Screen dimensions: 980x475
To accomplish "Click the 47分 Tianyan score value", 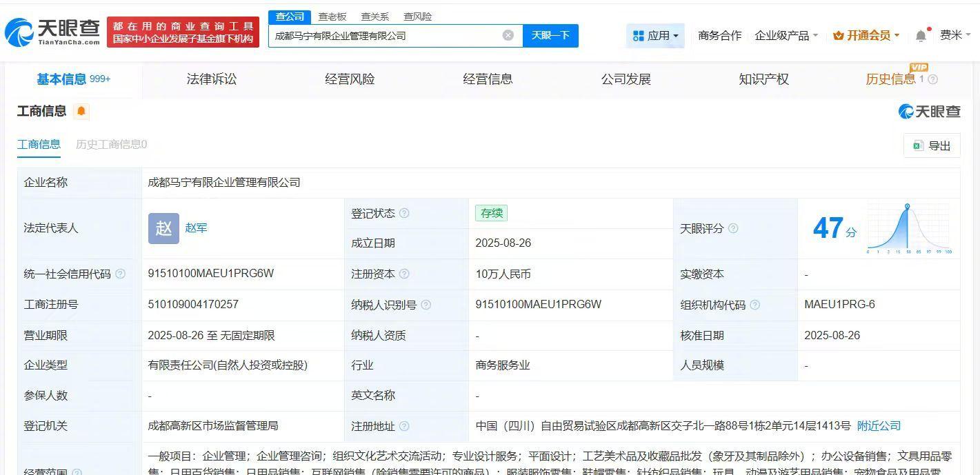I will pyautogui.click(x=835, y=228).
